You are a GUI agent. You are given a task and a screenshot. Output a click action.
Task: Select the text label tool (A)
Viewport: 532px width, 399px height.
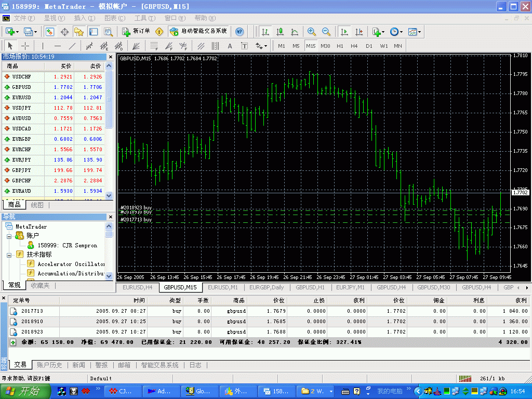click(x=230, y=46)
